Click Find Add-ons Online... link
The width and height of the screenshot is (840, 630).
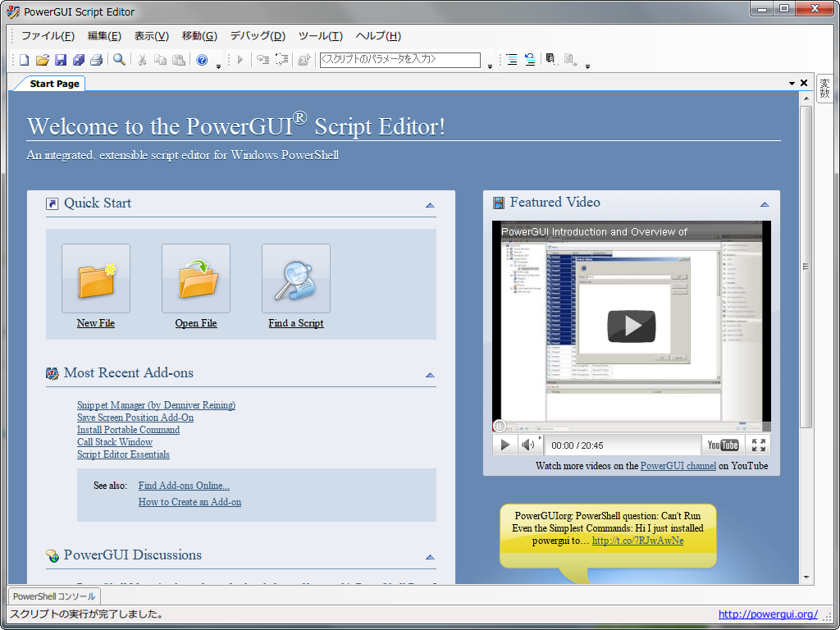(184, 486)
